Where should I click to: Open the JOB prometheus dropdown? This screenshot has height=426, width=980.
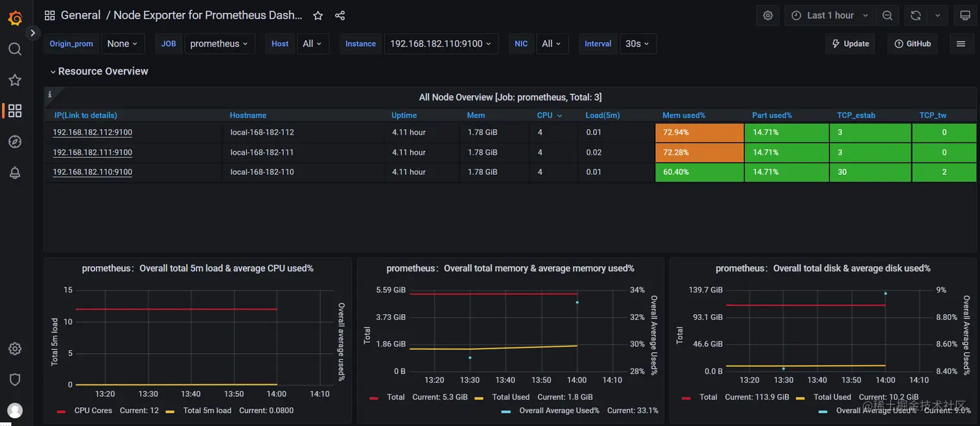220,43
